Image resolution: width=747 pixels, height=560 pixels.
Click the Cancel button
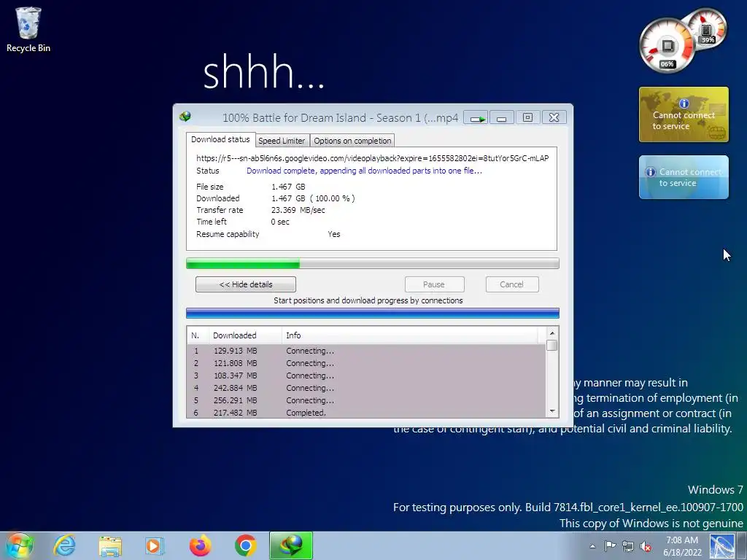click(512, 284)
